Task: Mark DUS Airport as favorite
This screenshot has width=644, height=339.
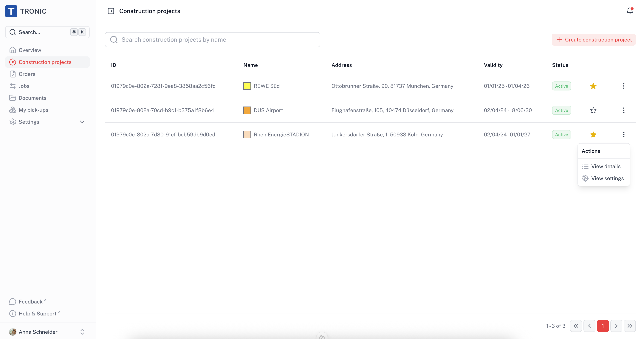Action: point(593,110)
